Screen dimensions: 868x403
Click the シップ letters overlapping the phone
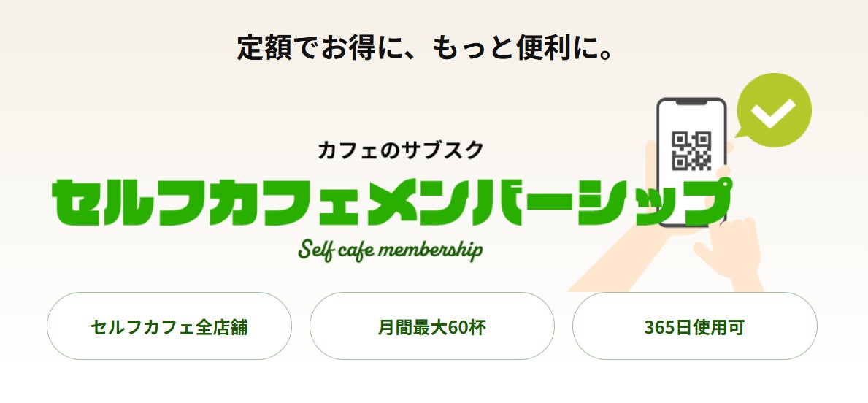pos(661,197)
